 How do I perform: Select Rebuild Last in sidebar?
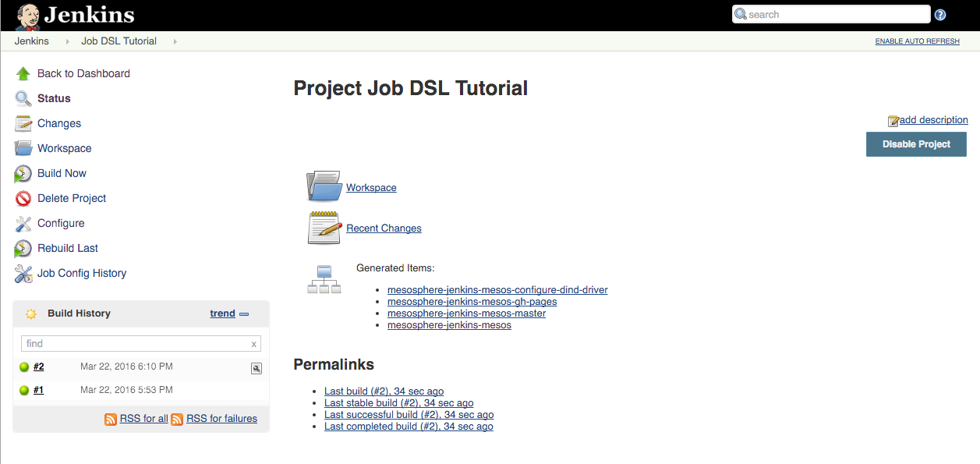[68, 248]
